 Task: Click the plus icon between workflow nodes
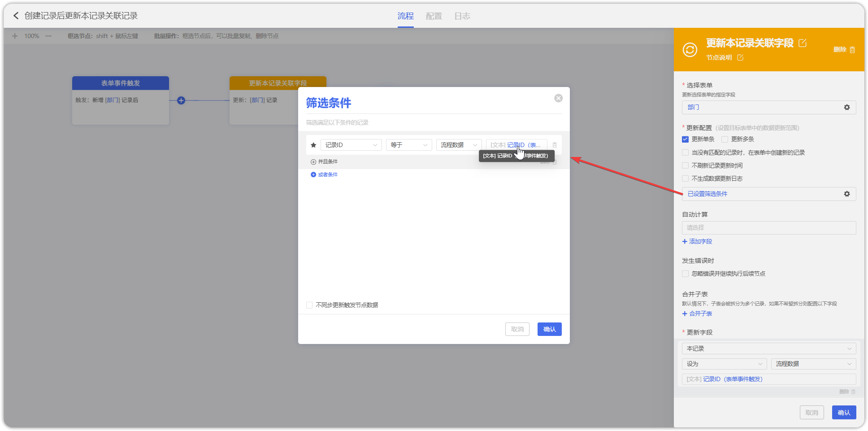[x=181, y=100]
